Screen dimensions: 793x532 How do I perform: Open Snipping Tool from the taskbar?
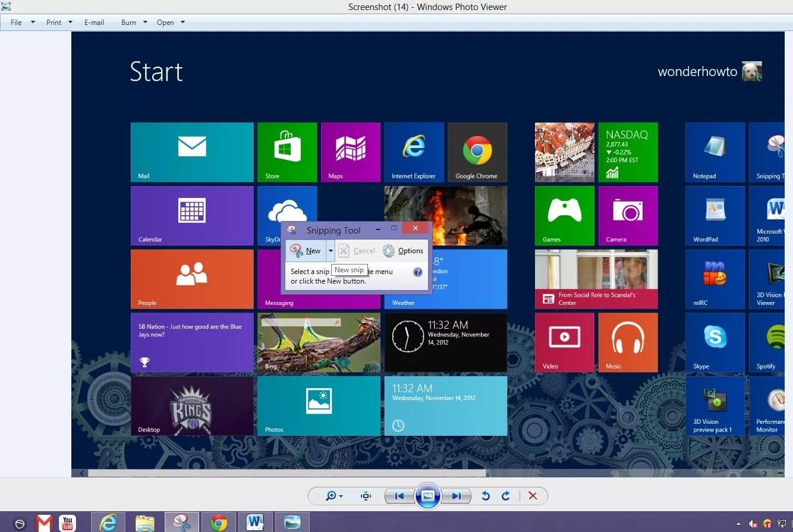click(x=181, y=521)
